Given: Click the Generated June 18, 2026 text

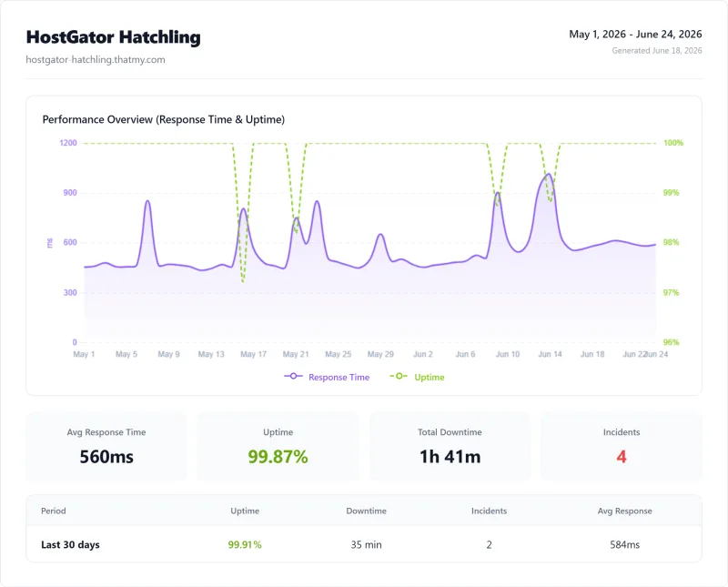Looking at the screenshot, I should tap(656, 51).
